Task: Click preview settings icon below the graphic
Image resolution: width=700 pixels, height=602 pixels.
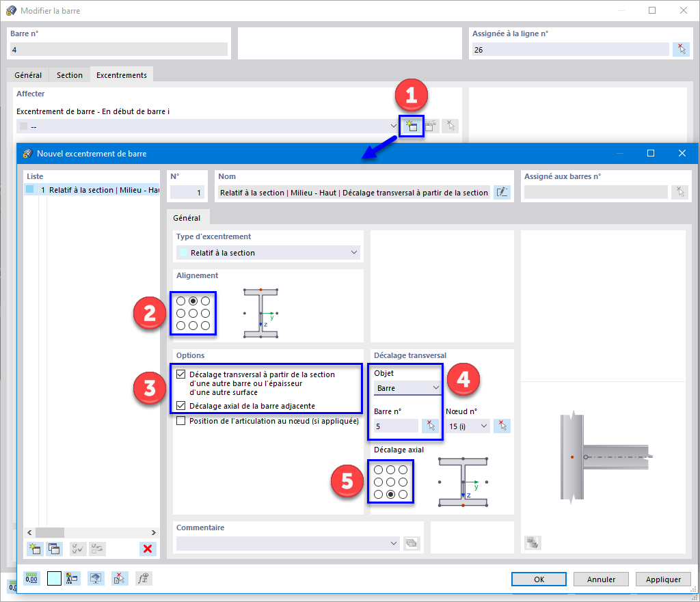Action: pyautogui.click(x=533, y=543)
